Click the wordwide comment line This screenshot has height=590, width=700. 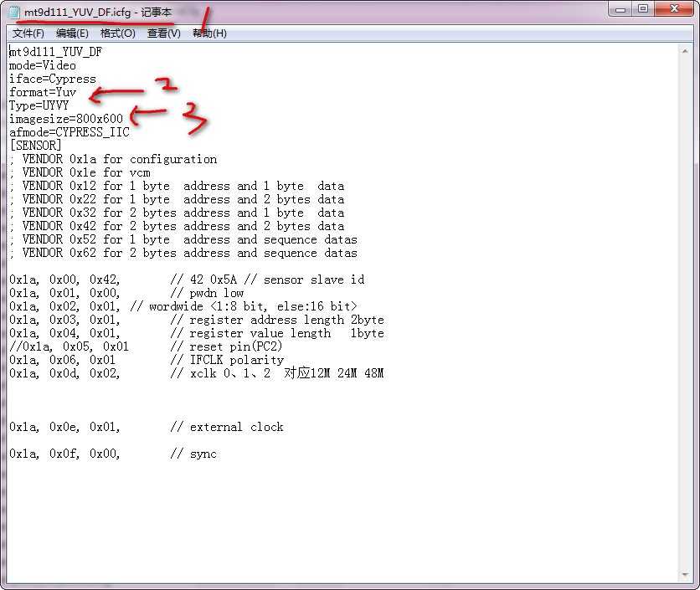(183, 306)
